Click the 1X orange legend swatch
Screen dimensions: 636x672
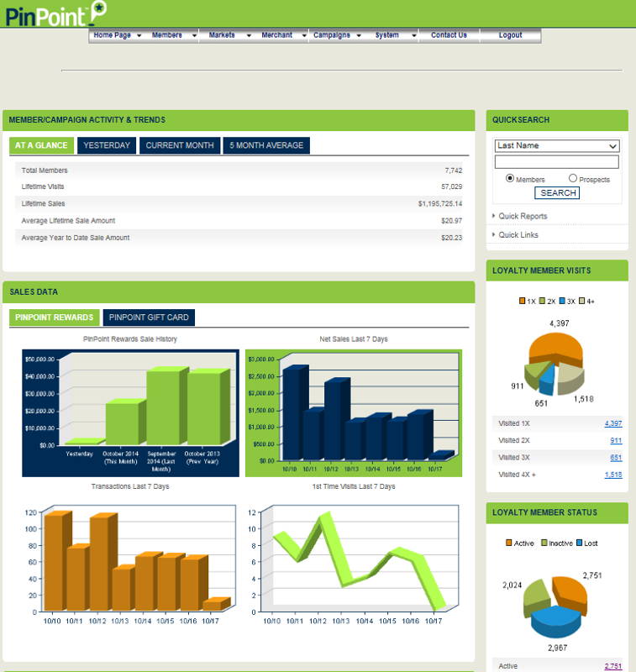pos(522,301)
